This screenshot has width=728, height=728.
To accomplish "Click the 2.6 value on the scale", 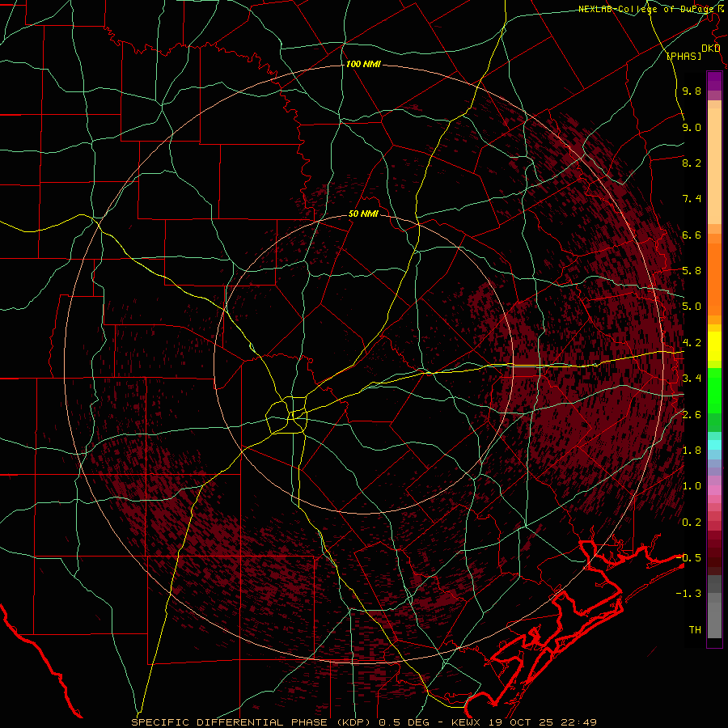I will (x=692, y=415).
